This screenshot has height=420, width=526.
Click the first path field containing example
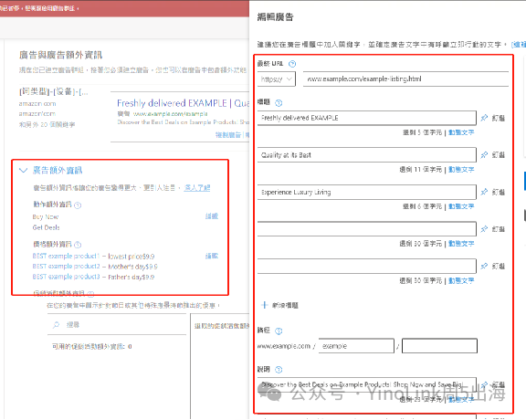356,346
